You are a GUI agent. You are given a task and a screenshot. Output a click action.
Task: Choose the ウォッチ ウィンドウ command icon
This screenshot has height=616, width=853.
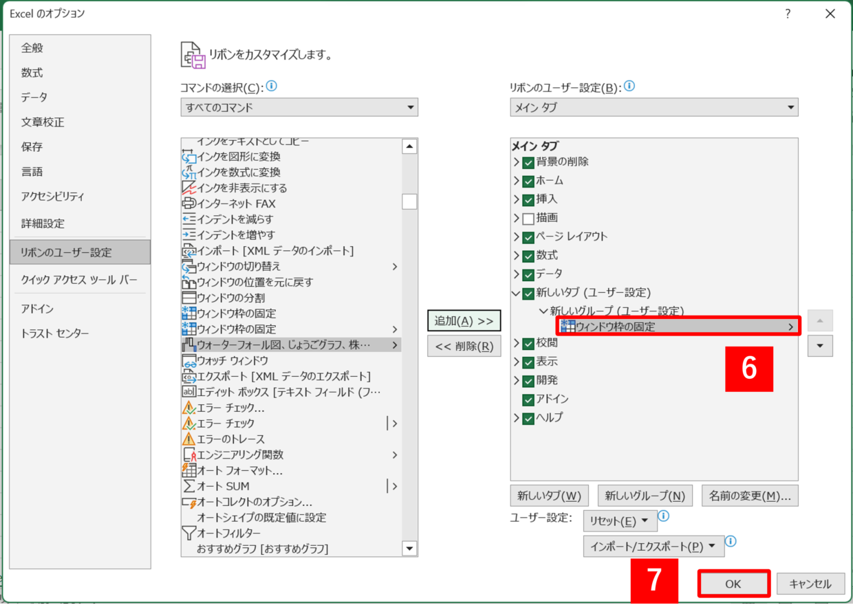(x=189, y=360)
